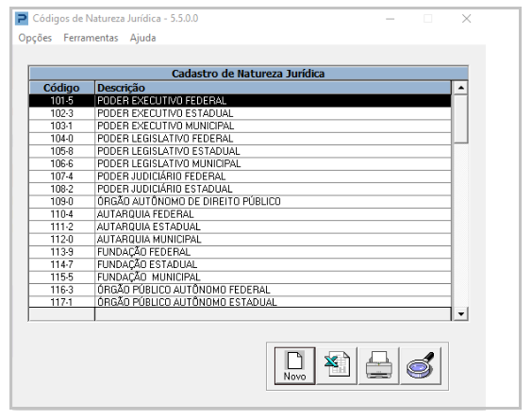
Task: Click the Código column header
Action: (61, 88)
